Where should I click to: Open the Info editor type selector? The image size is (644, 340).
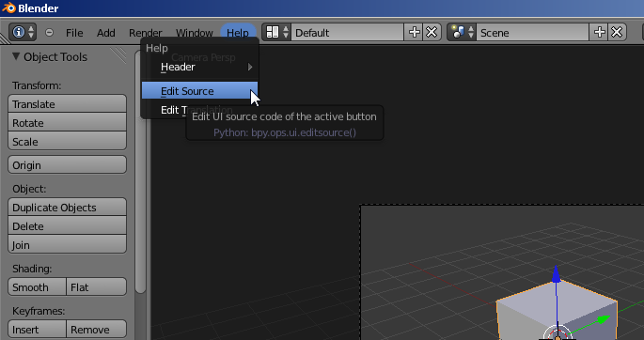point(23,32)
